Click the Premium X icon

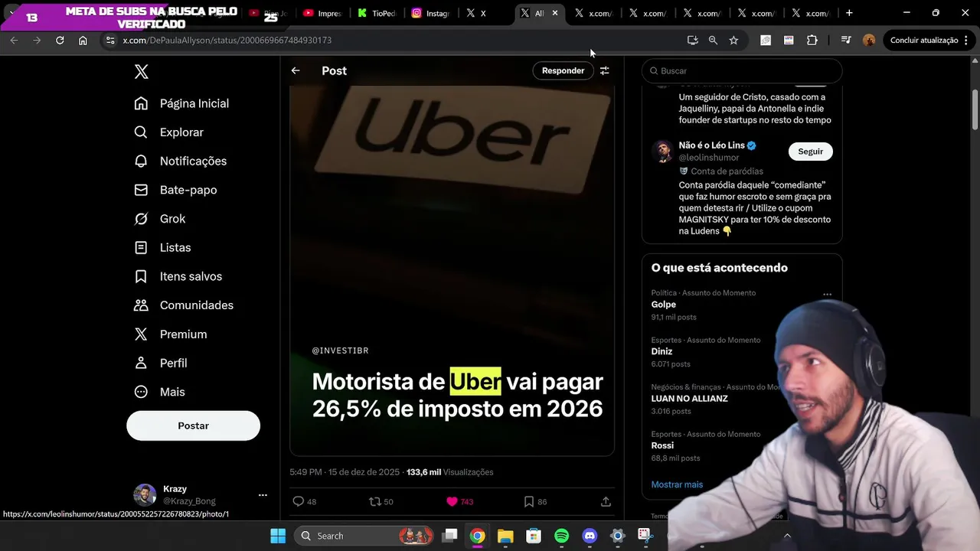pyautogui.click(x=141, y=334)
